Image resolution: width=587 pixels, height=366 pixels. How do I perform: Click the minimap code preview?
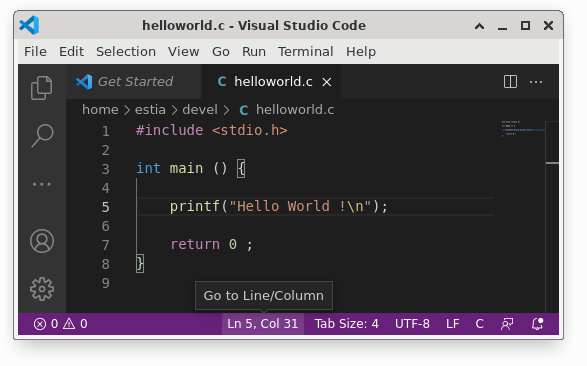coord(523,129)
